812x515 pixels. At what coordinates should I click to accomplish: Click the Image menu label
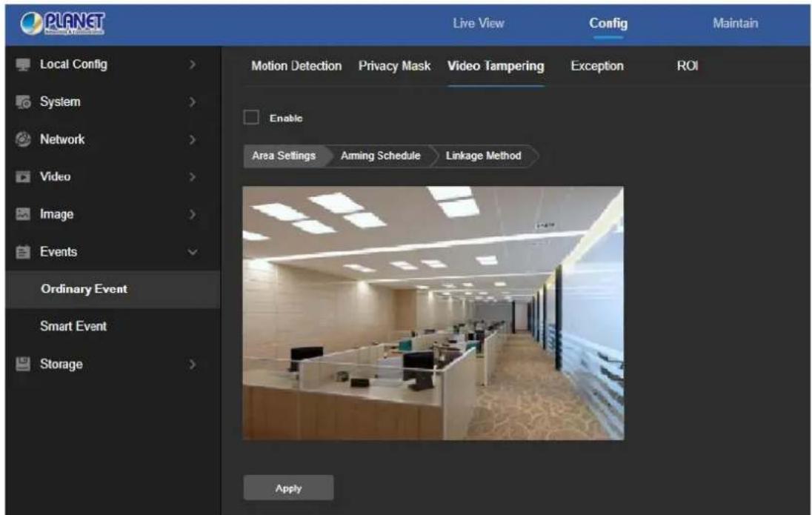tap(56, 214)
